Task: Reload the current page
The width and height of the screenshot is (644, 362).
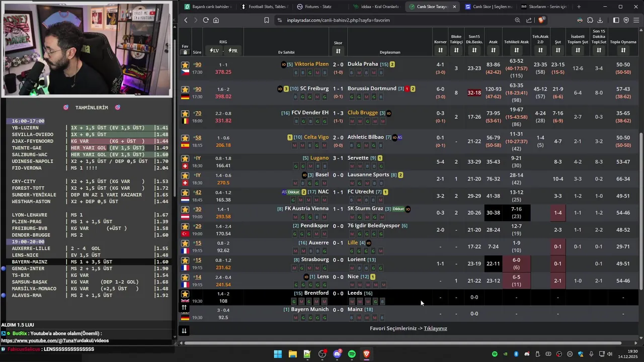Action: [206, 20]
